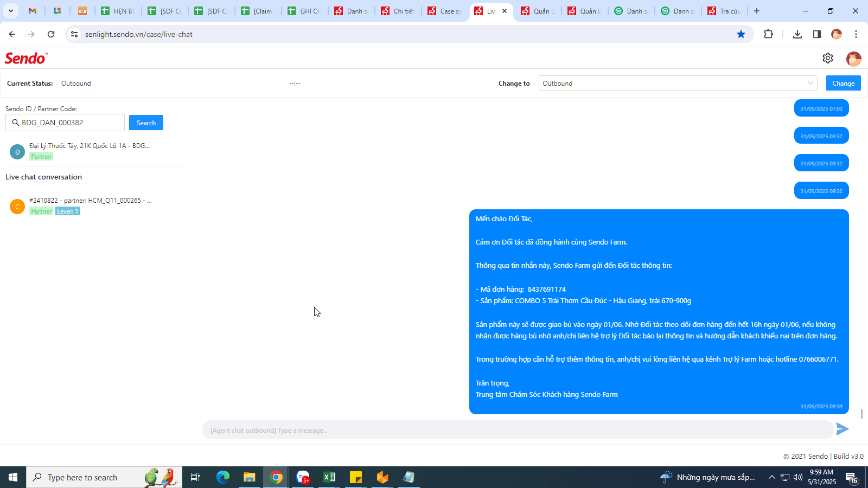Screen dimensions: 868x488
Task: Click the blue Change button
Action: coord(843,83)
